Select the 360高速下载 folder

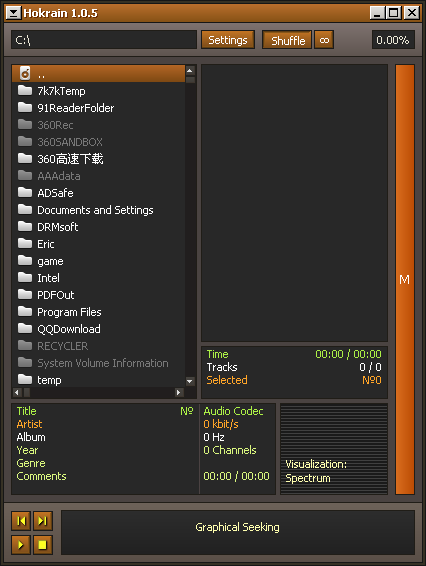pyautogui.click(x=98, y=159)
